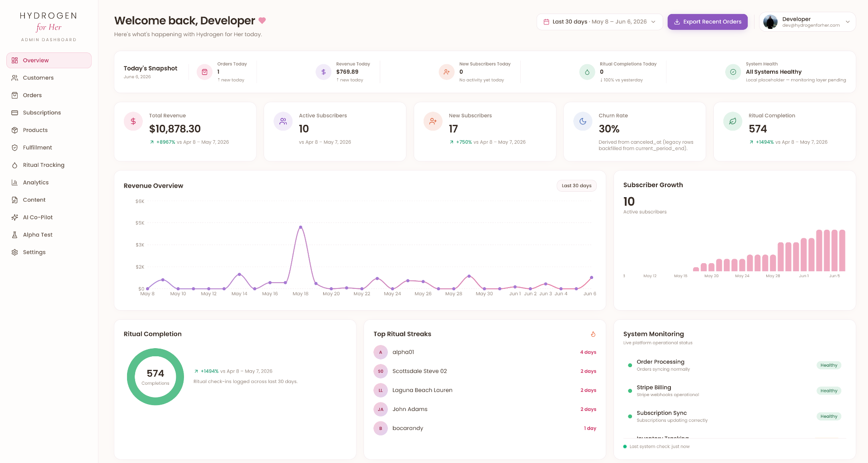Open AI Co-Pilot from the sidebar
Viewport: 868px width, 463px height.
[x=49, y=217]
